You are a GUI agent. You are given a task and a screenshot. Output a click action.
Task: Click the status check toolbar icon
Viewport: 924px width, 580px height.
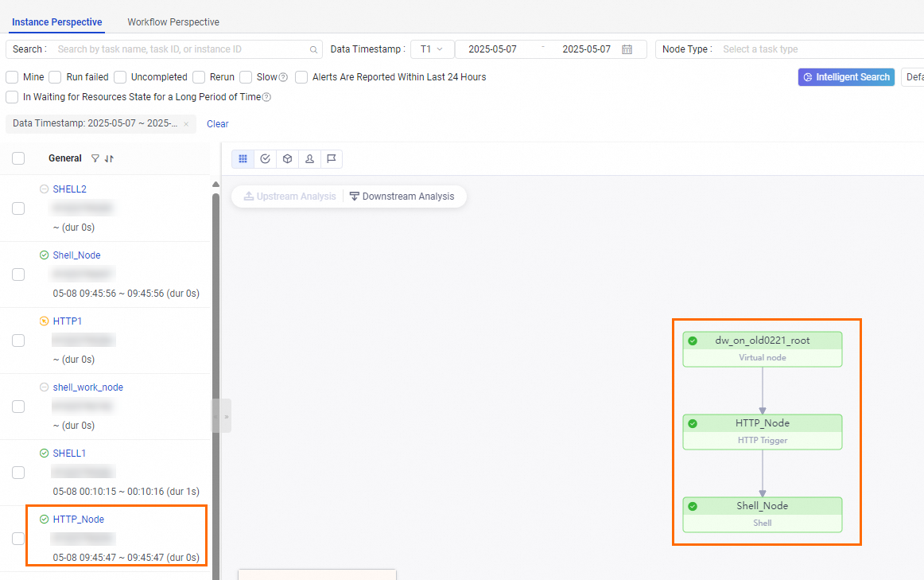point(265,158)
